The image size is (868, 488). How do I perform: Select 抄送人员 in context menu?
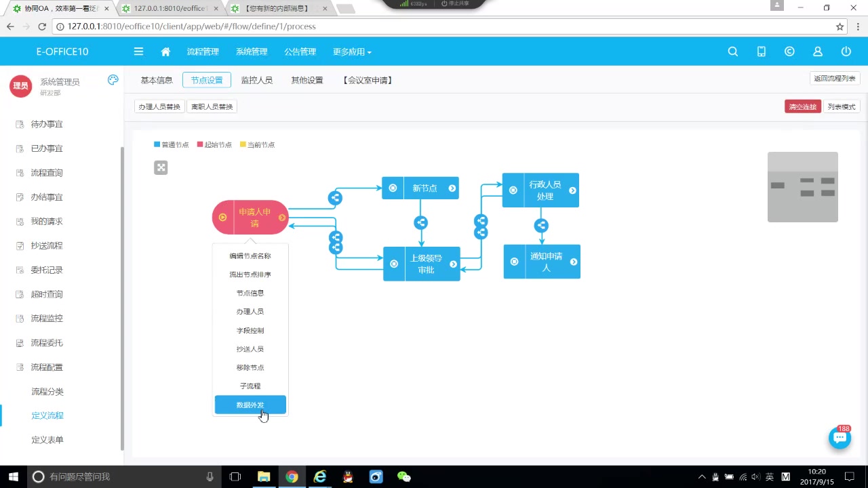tap(250, 348)
